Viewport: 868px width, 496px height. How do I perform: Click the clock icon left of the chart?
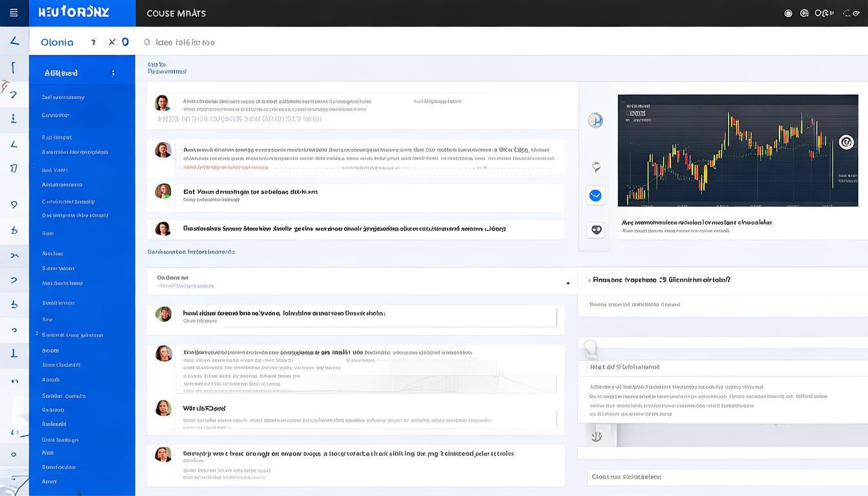tap(595, 120)
